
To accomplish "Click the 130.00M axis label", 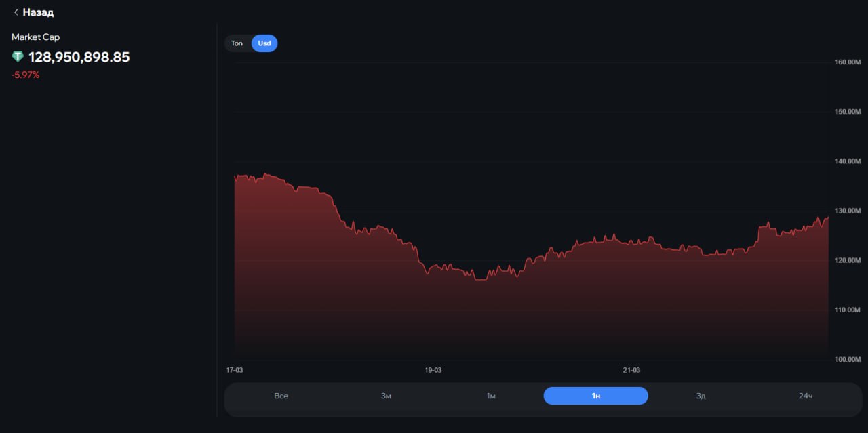I will point(847,211).
